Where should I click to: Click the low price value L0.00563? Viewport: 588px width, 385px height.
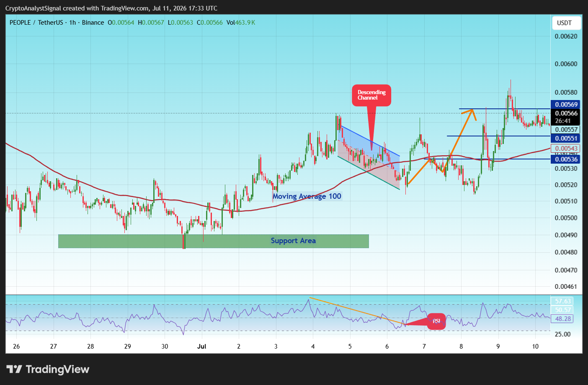(181, 23)
